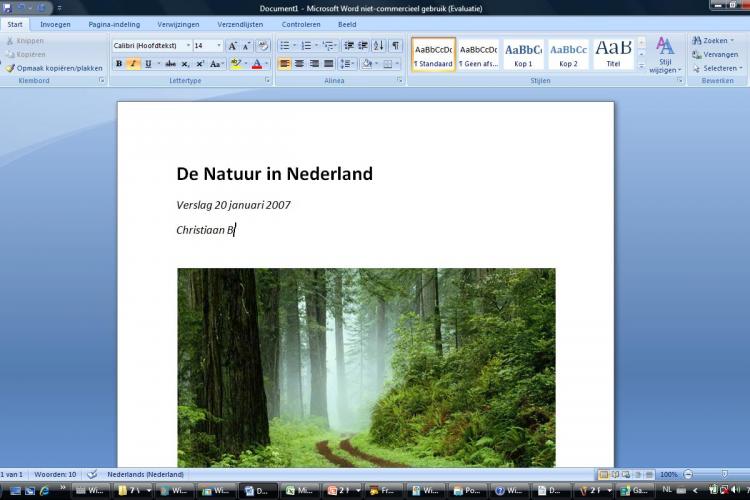
Task: Click the red font color swatch
Action: (257, 64)
